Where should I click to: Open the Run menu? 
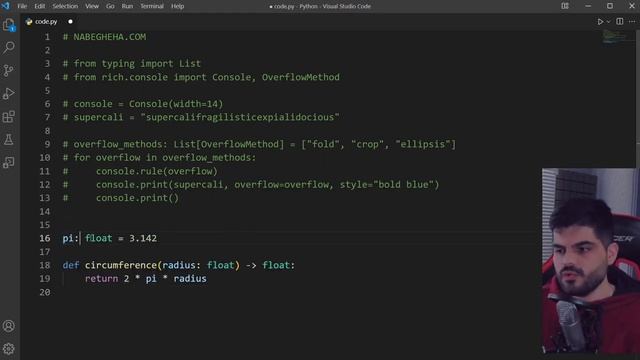[x=127, y=6]
